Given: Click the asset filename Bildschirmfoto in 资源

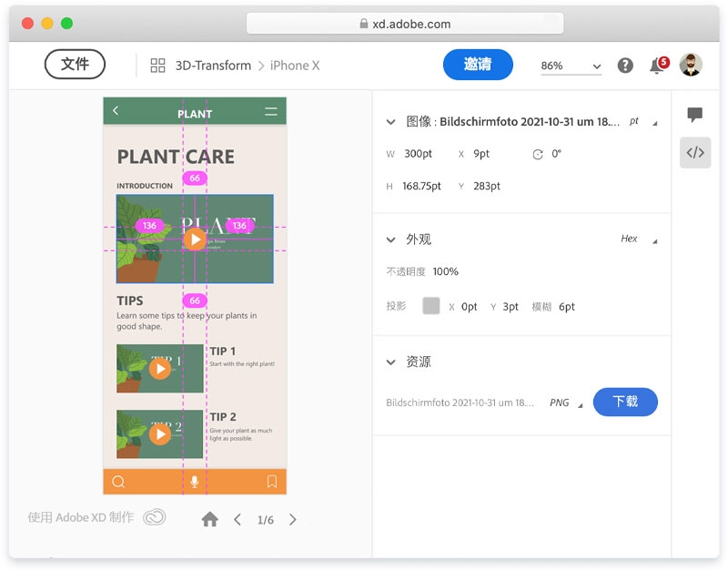Looking at the screenshot, I should point(460,403).
